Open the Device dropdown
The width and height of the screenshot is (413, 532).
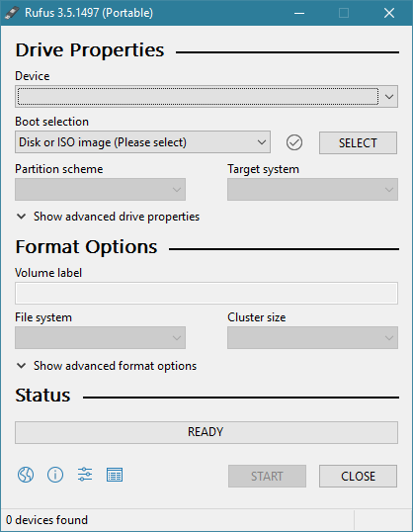click(206, 96)
